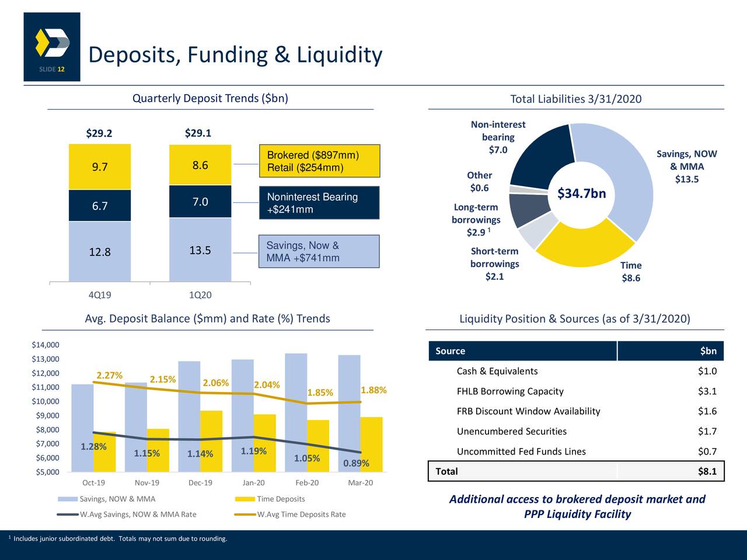Click the Feb-20 axis label
The height and width of the screenshot is (560, 747).
tap(307, 483)
